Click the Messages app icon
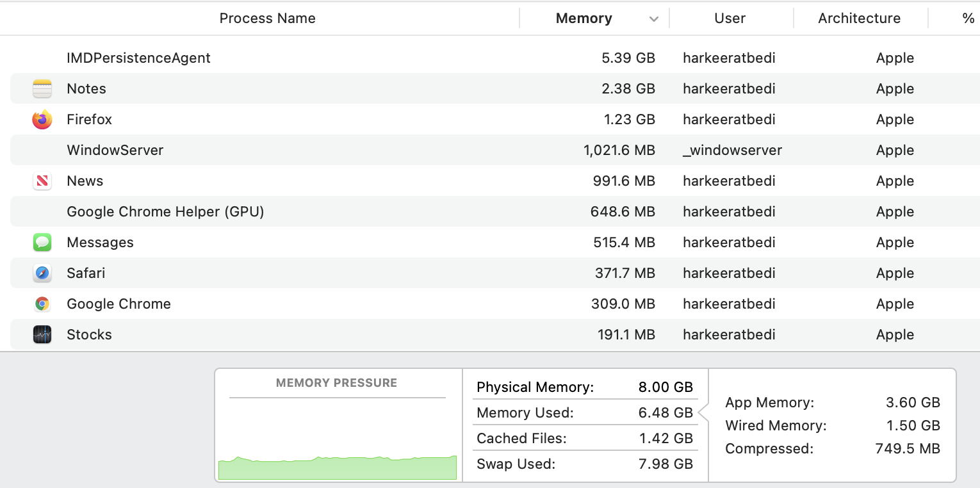Image resolution: width=980 pixels, height=488 pixels. 42,243
